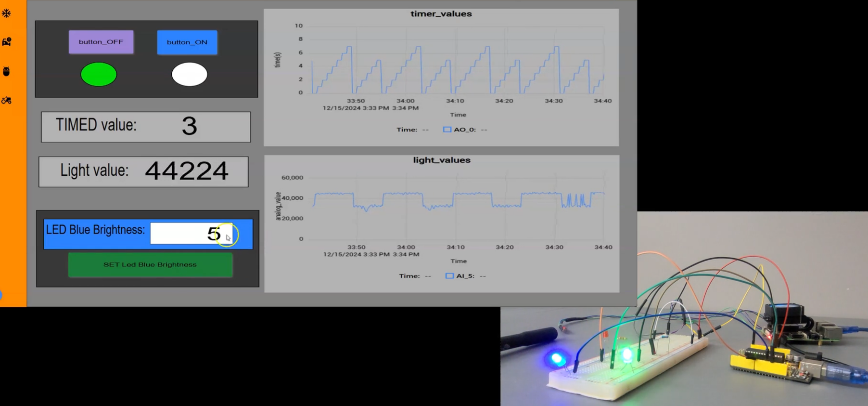Click the TIMED value label
Screen dimensions: 868x406
(x=96, y=125)
